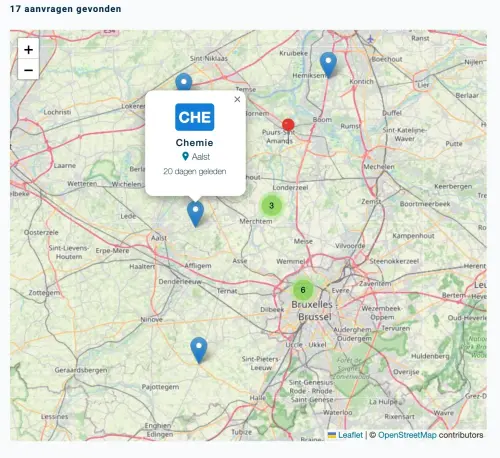Image resolution: width=500 pixels, height=458 pixels.
Task: Click the blue CHE badge icon
Action: tap(195, 117)
